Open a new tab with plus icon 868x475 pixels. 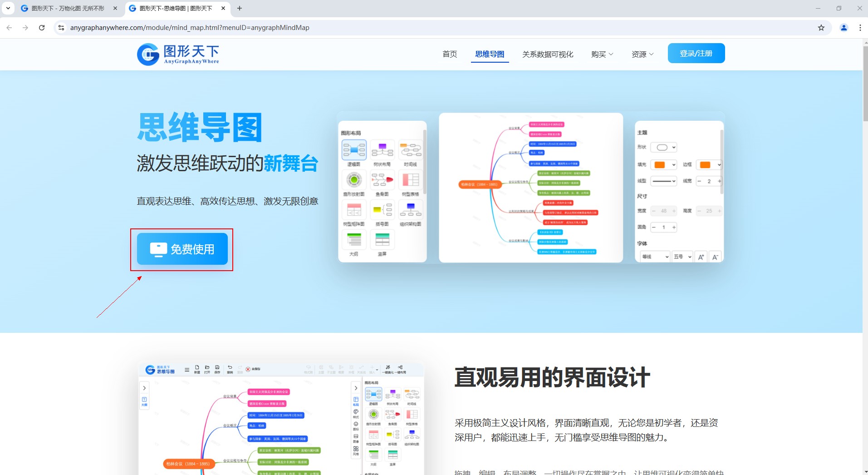point(240,8)
